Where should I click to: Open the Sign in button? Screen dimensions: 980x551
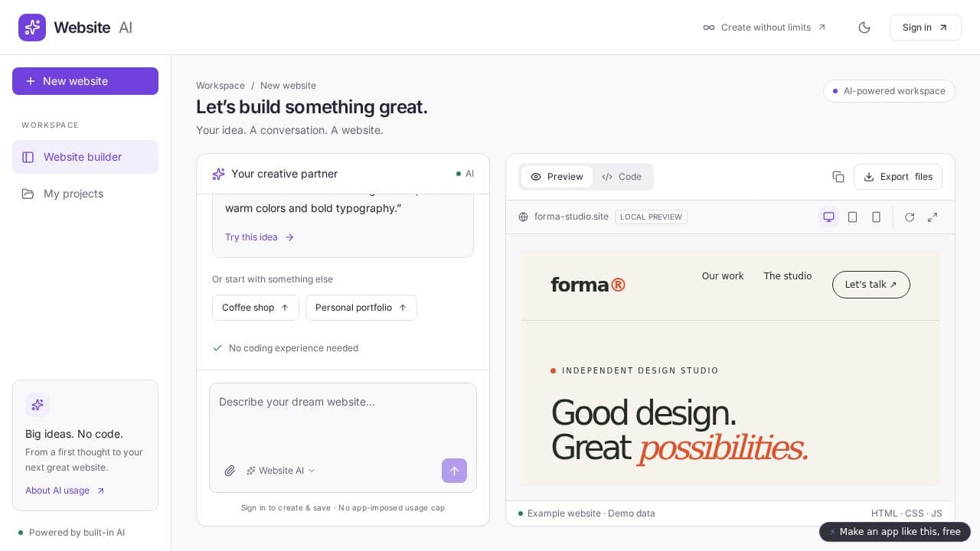click(925, 28)
